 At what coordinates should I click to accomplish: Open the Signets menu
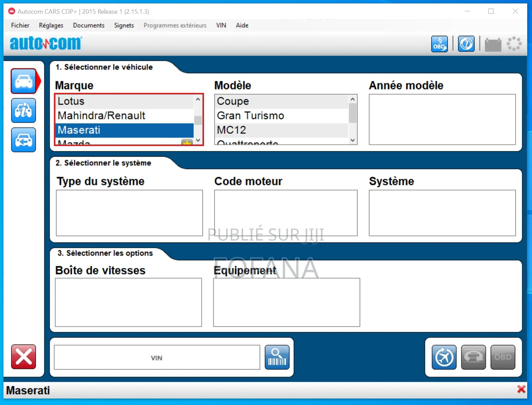click(124, 25)
